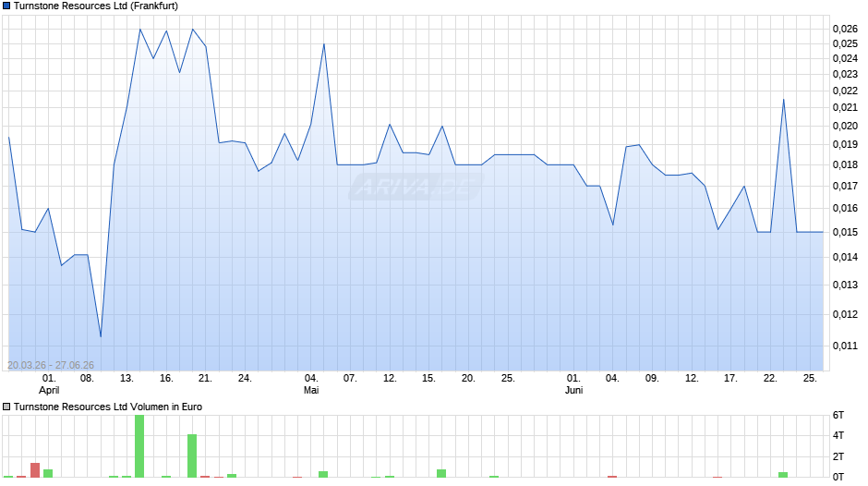Click the '21.' date axis label
The height and width of the screenshot is (486, 868).
click(x=205, y=379)
